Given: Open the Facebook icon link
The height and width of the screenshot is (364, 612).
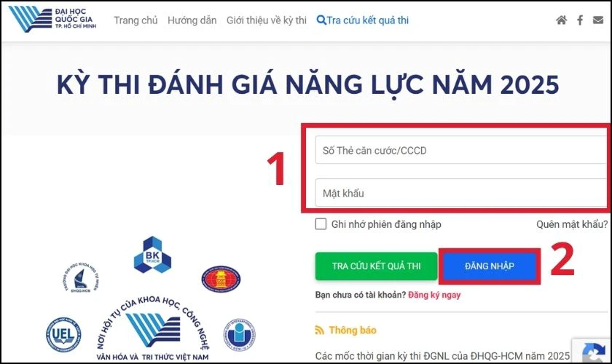Looking at the screenshot, I should point(580,20).
